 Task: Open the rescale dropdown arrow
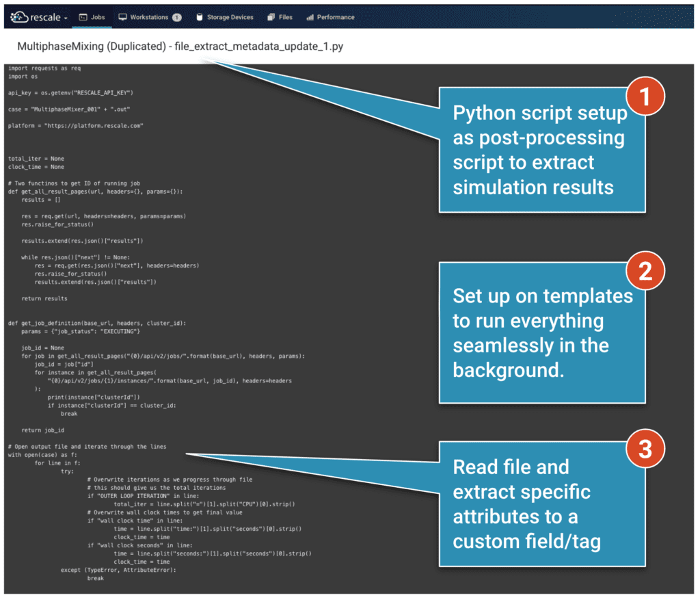click(x=66, y=18)
